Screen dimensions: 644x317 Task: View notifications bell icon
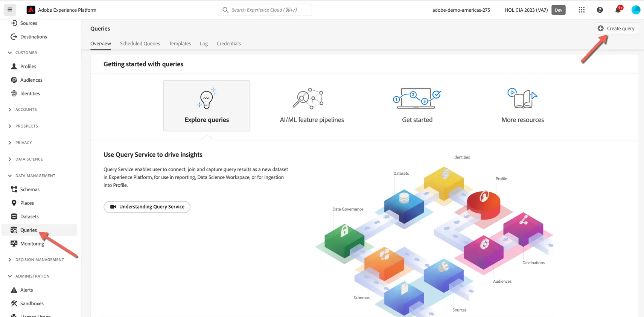(x=618, y=10)
